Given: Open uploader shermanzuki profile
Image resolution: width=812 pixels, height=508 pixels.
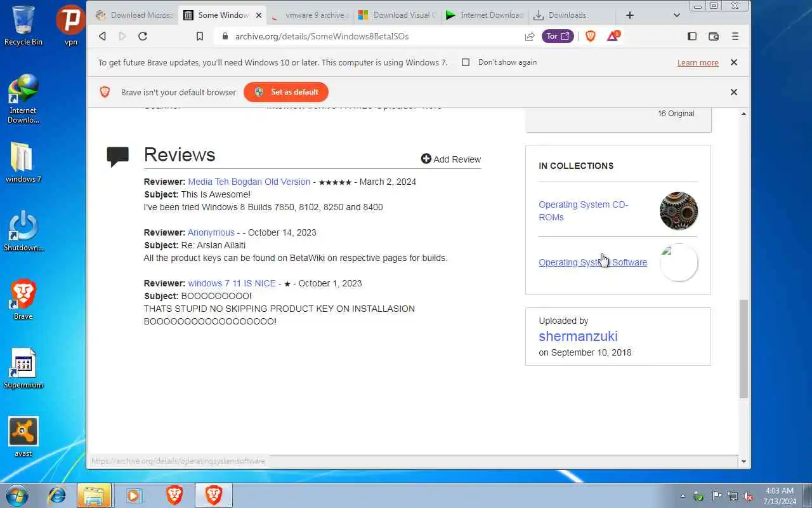Looking at the screenshot, I should pyautogui.click(x=578, y=337).
